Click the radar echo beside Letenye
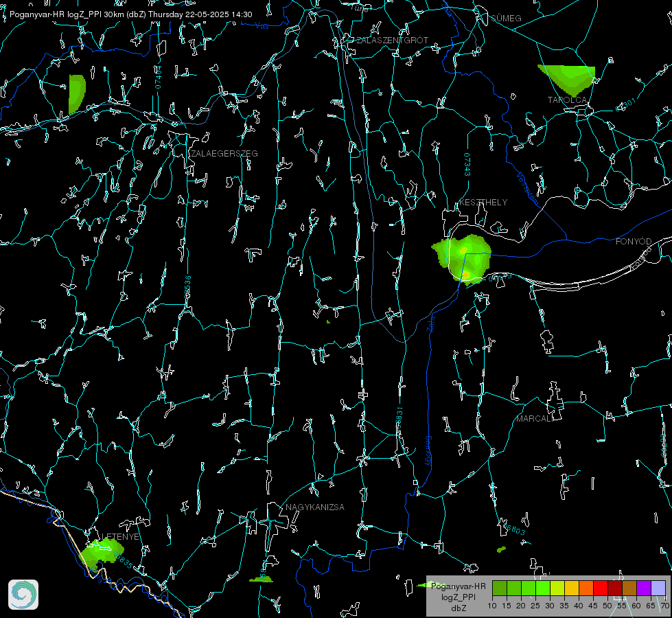Viewport: 672px width, 618px height. coord(102,553)
